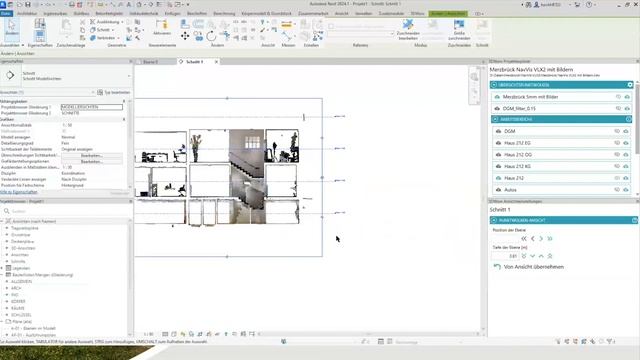Click the Ausklinkung tool in Geometrie panel
The width and height of the screenshot is (640, 360).
click(x=105, y=22)
